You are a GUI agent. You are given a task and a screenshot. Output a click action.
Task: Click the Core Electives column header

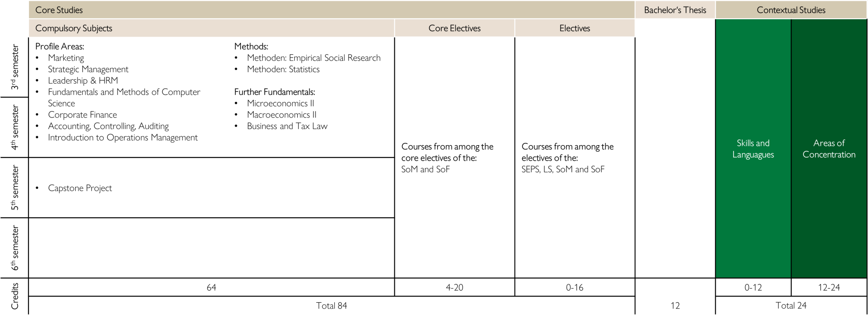(x=454, y=28)
